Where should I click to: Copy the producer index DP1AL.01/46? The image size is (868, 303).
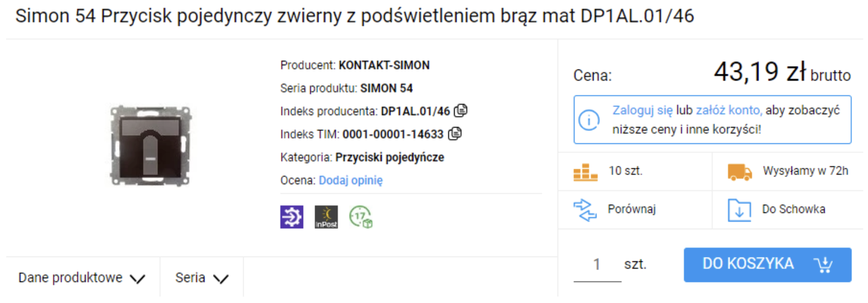(x=461, y=111)
